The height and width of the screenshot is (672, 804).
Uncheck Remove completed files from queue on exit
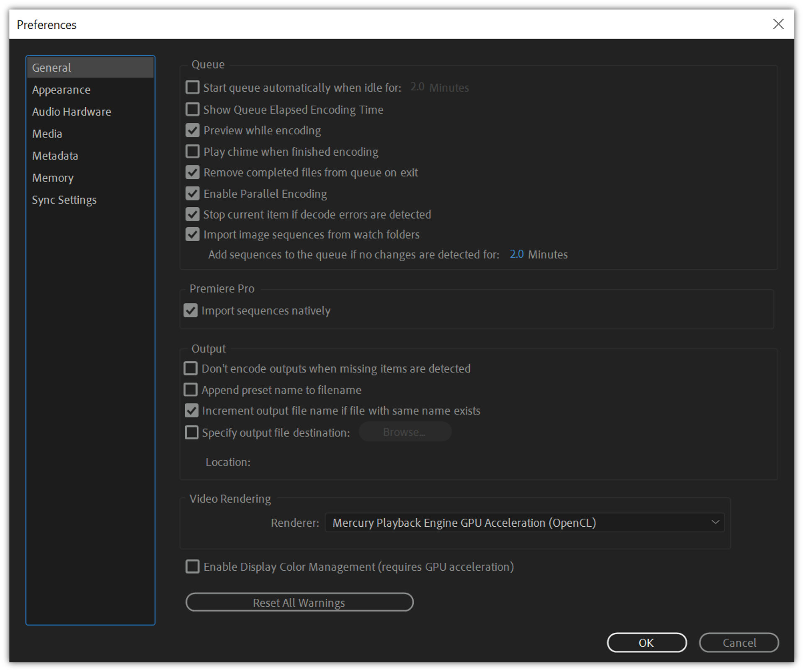[x=192, y=172]
